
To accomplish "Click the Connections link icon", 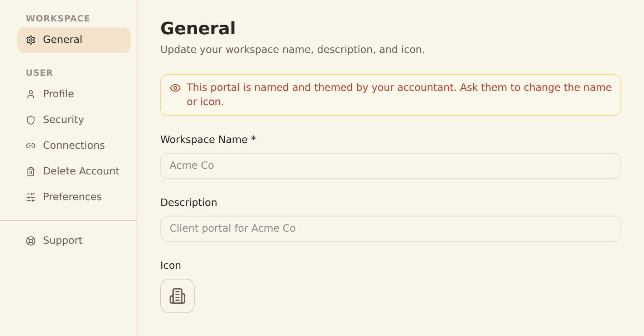I will (x=31, y=146).
